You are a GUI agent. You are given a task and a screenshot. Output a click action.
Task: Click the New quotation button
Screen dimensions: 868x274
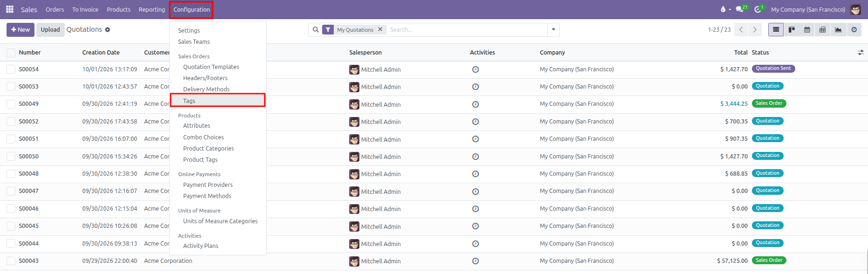(21, 29)
